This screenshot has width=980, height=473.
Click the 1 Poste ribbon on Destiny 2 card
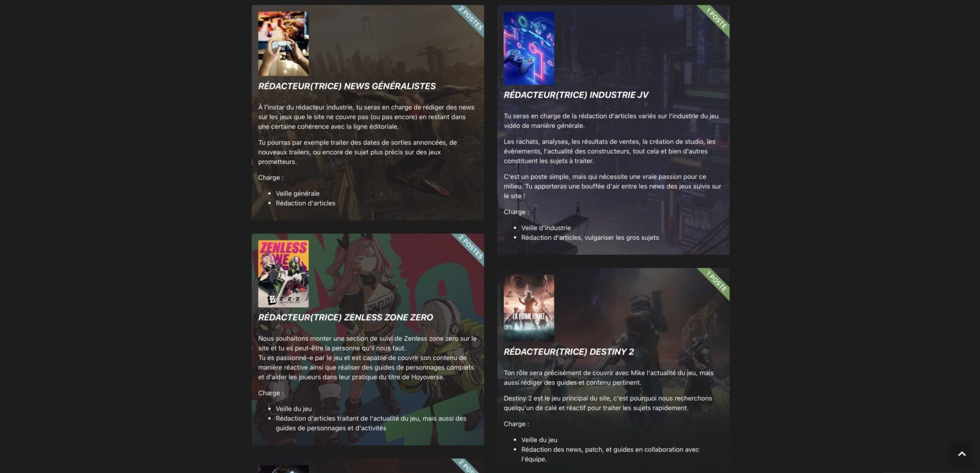click(717, 281)
